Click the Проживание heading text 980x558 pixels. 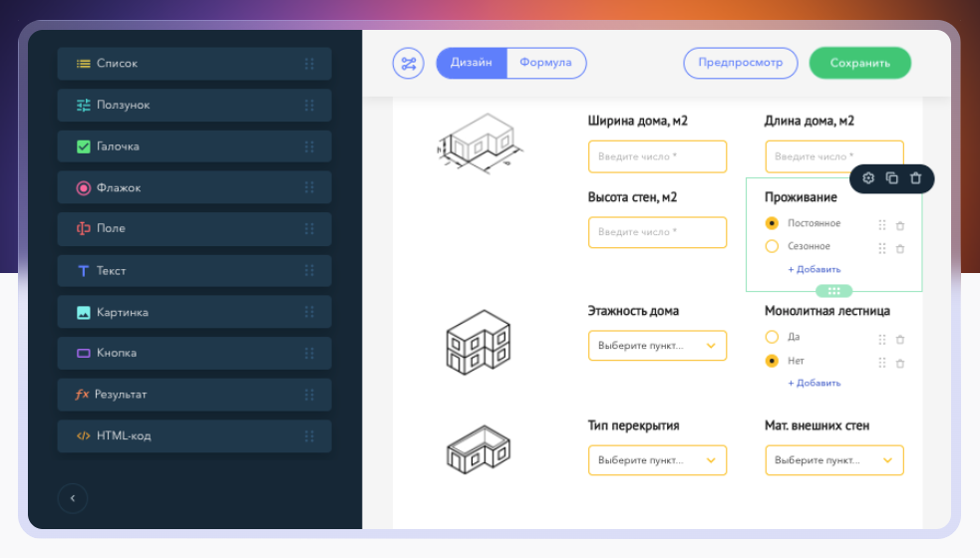(x=801, y=197)
